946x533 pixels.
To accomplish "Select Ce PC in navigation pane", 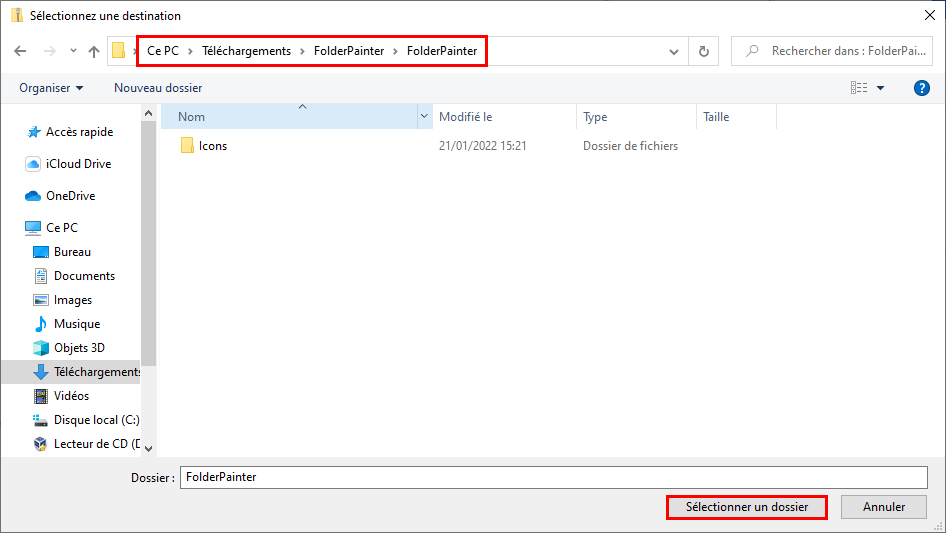I will [62, 228].
